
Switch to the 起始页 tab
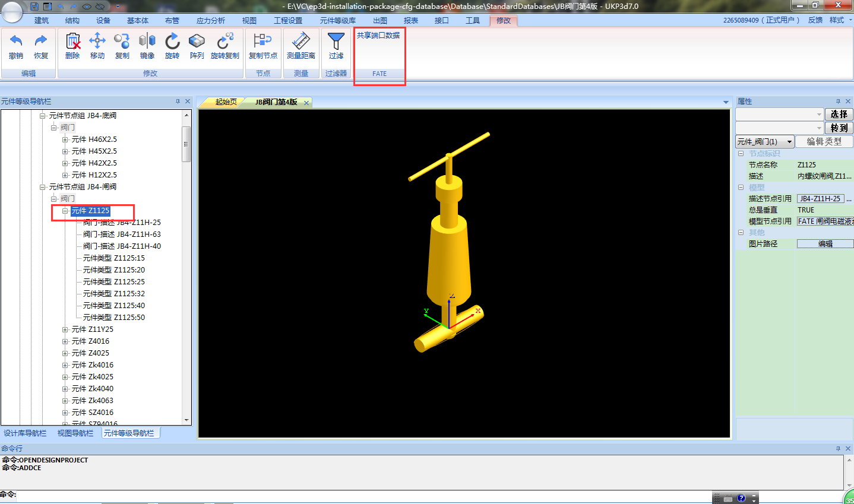226,102
